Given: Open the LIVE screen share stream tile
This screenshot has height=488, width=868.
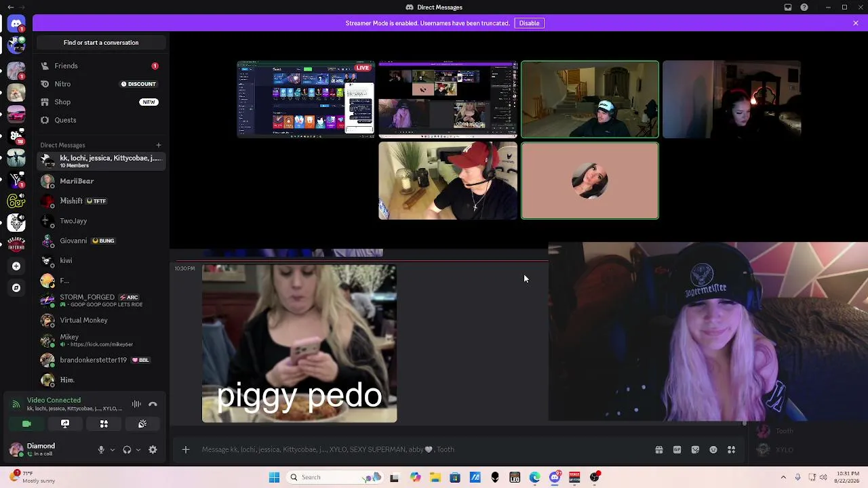Looking at the screenshot, I should [x=306, y=100].
